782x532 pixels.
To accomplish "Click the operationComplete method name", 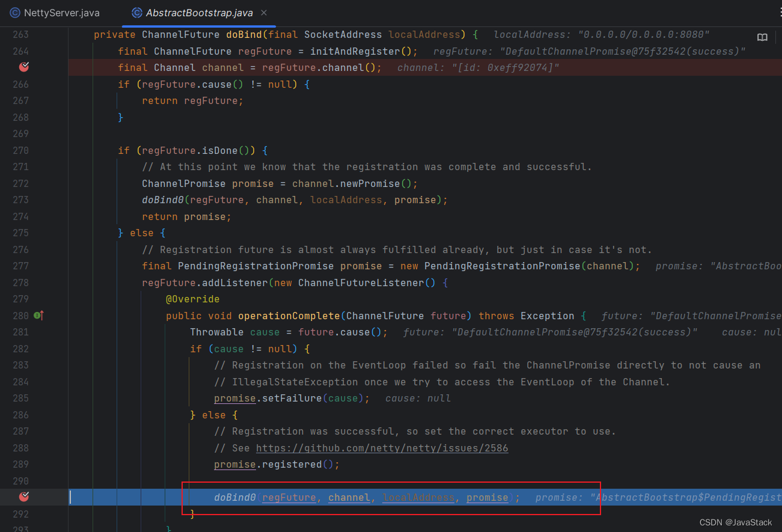I will [289, 316].
